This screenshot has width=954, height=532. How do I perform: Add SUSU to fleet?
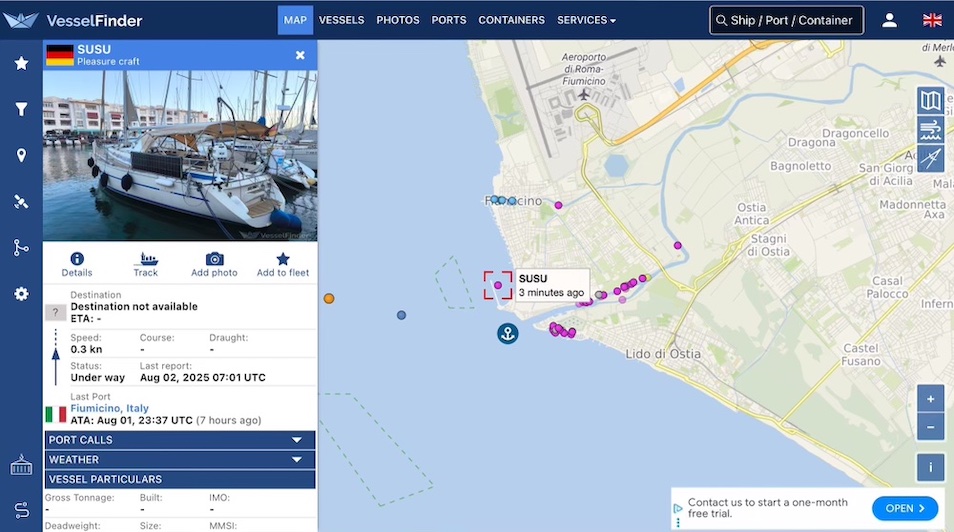[x=283, y=259]
